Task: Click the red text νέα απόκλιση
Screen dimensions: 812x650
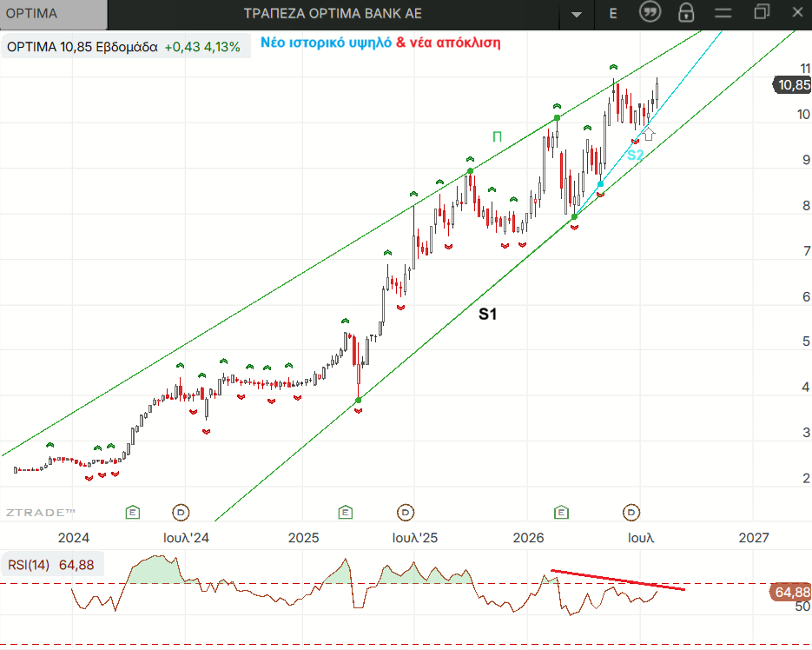Action: (x=455, y=43)
